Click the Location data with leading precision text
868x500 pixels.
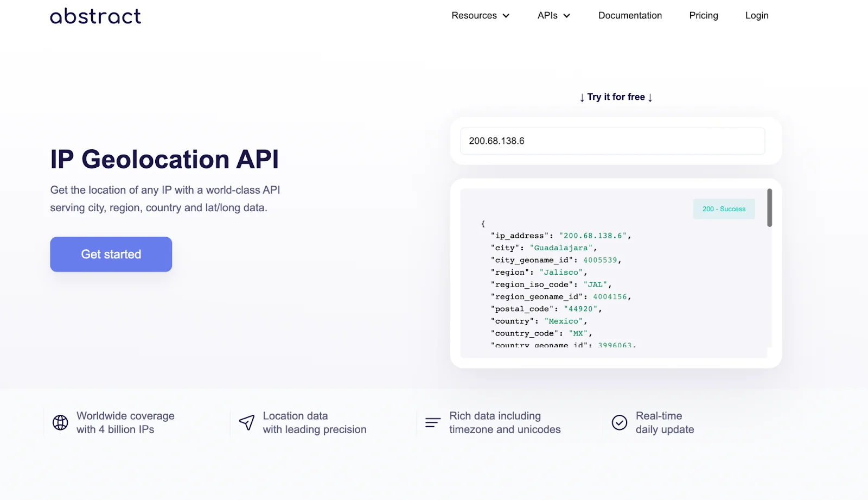click(315, 422)
